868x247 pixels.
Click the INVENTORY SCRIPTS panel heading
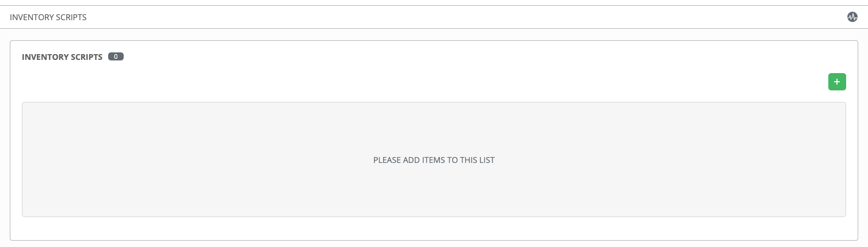(62, 57)
